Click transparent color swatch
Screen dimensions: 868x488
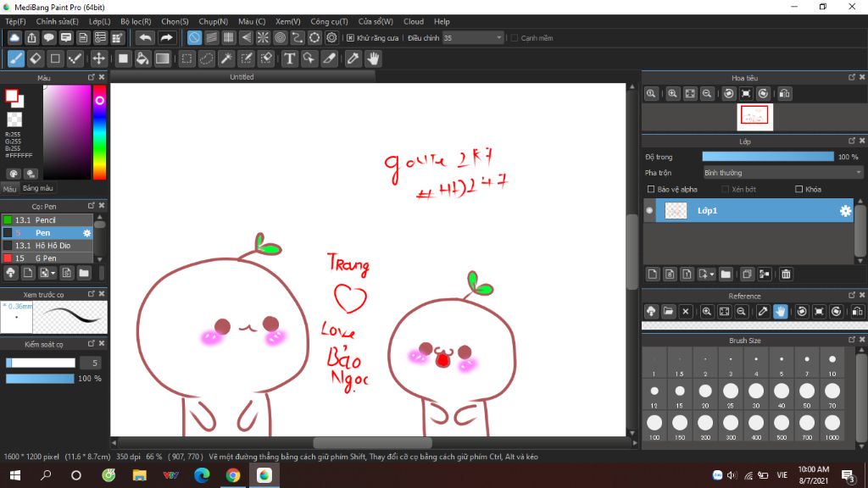(14, 119)
